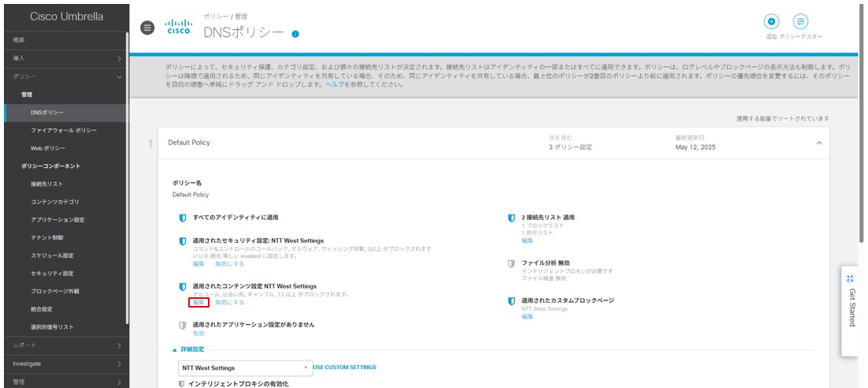868x388 pixels.
Task: Expand the レポート sidebar menu
Action: 63,345
